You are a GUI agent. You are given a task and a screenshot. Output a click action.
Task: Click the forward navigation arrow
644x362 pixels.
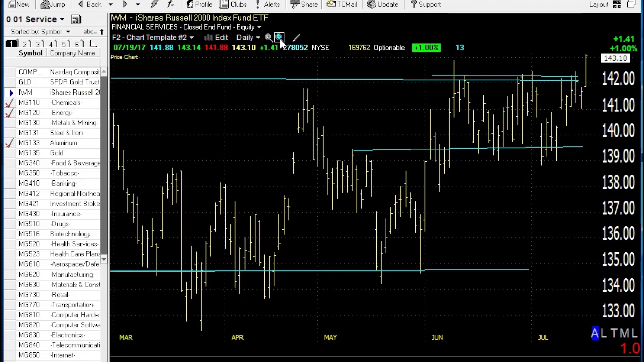pos(125,5)
